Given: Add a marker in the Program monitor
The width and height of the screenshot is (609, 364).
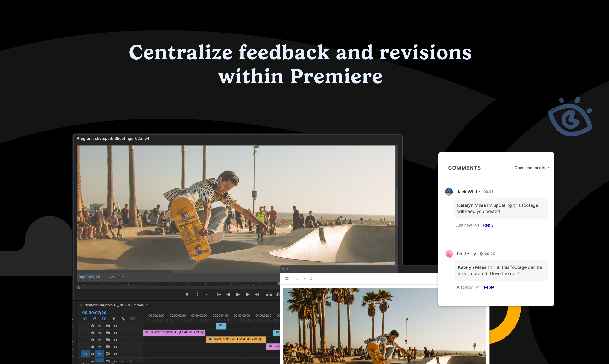Looking at the screenshot, I should tap(187, 294).
